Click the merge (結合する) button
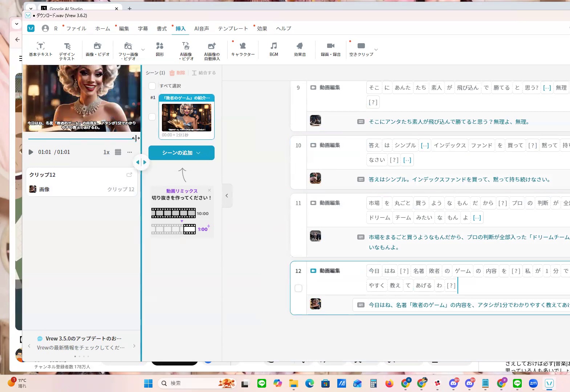Image resolution: width=570 pixels, height=392 pixels. (204, 73)
